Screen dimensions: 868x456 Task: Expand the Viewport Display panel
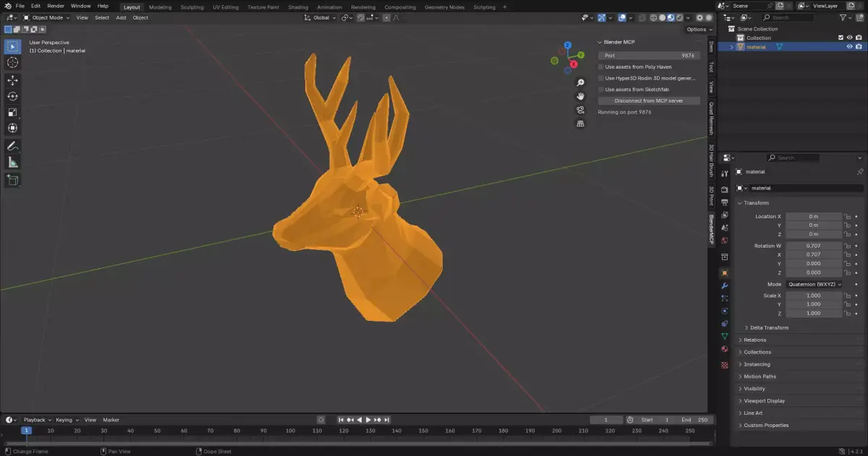pyautogui.click(x=764, y=400)
